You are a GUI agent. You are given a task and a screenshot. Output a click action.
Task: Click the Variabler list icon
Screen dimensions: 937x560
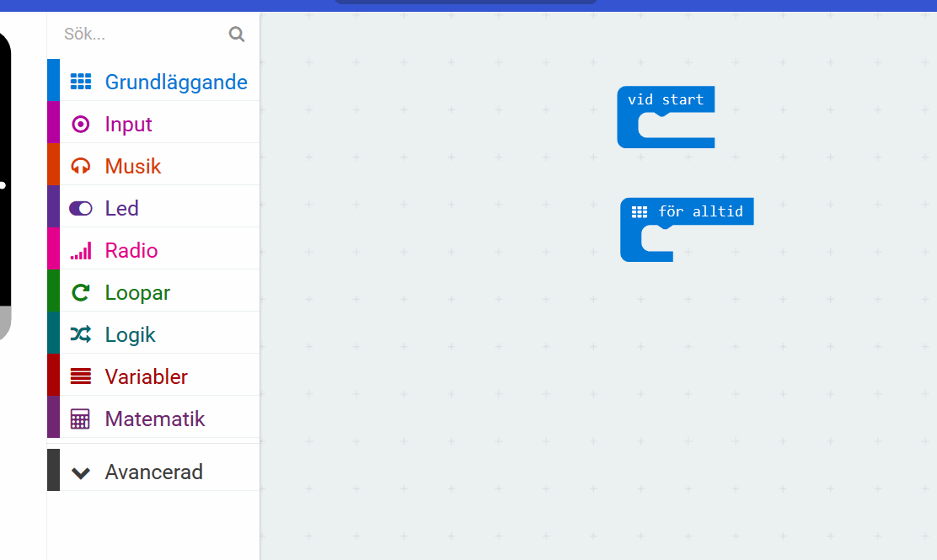(81, 376)
